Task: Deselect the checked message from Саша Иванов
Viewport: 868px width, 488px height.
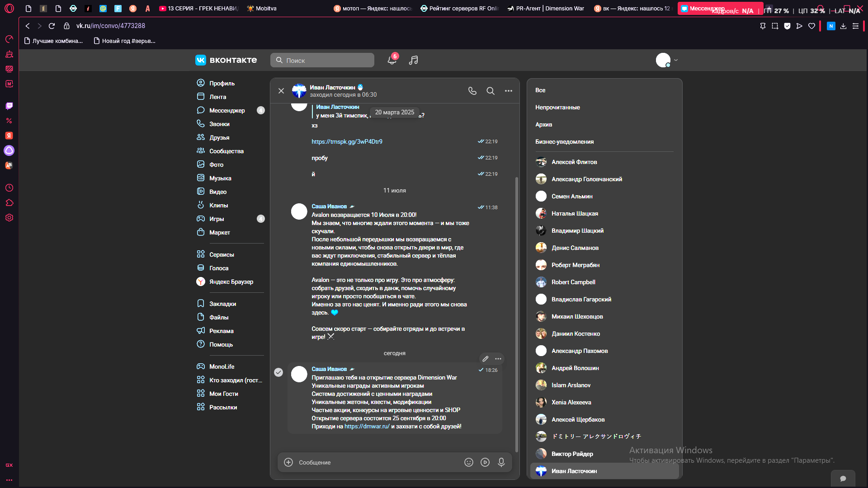Action: click(x=278, y=372)
